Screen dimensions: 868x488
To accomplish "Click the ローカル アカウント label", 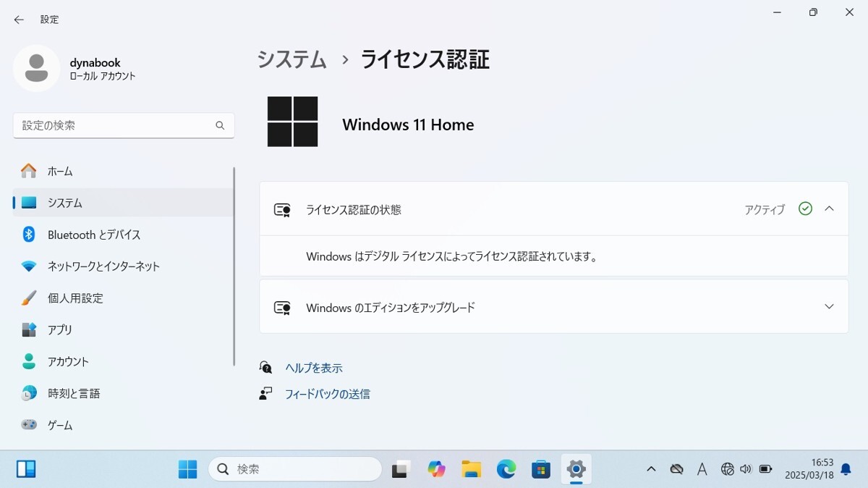I will point(103,76).
